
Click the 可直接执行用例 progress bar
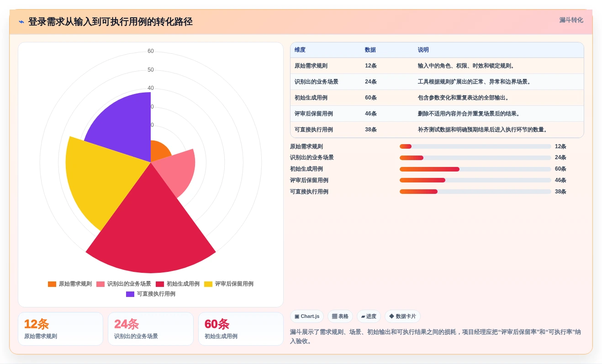coord(475,192)
